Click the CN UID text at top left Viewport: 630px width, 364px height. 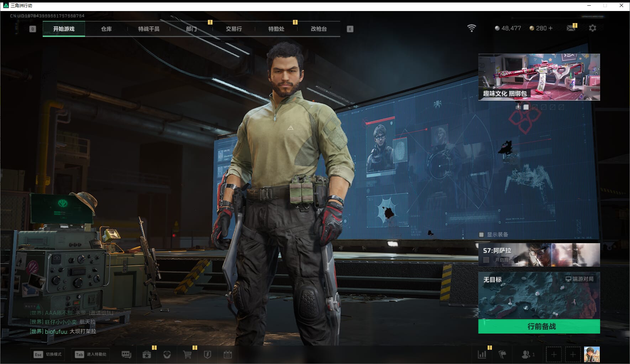[x=47, y=16]
